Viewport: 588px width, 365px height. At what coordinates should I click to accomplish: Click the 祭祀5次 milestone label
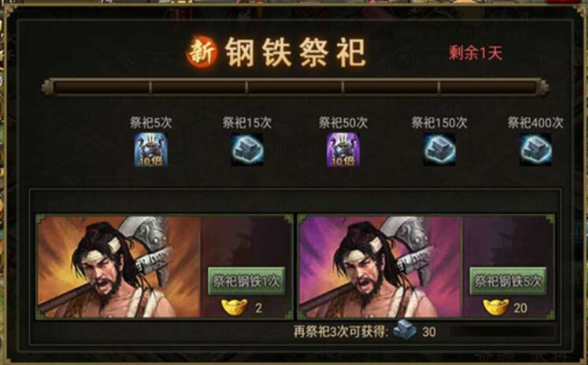[x=151, y=123]
